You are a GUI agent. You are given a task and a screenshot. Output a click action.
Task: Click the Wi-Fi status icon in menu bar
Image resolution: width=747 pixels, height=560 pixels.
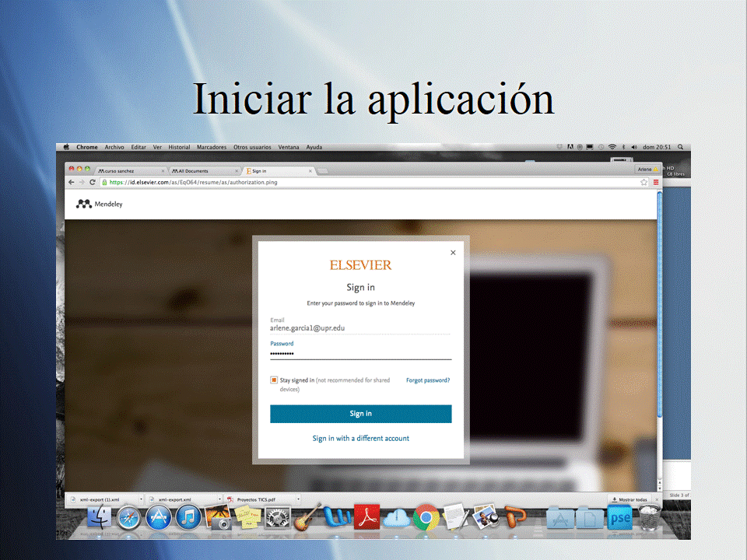612,147
